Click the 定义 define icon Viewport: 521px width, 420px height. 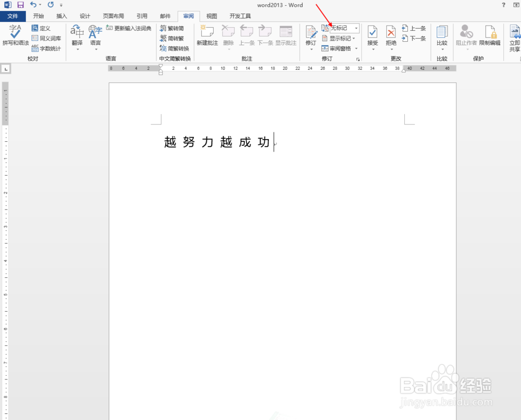(x=41, y=28)
